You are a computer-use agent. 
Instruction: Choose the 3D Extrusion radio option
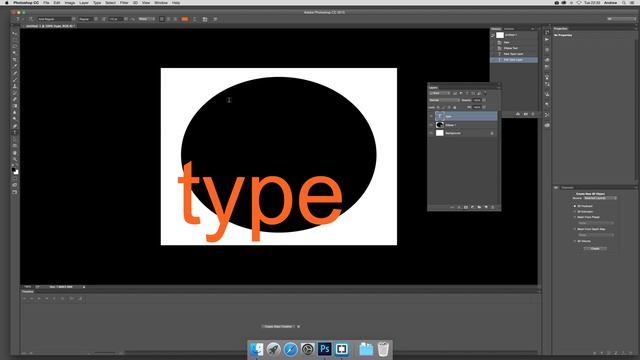pos(575,211)
